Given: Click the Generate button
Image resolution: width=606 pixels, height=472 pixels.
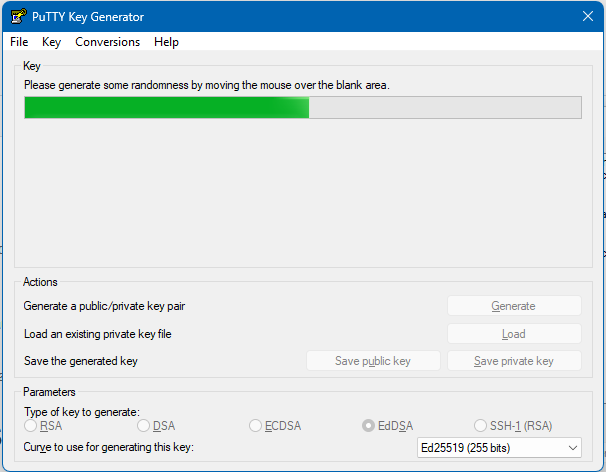Looking at the screenshot, I should (x=514, y=306).
